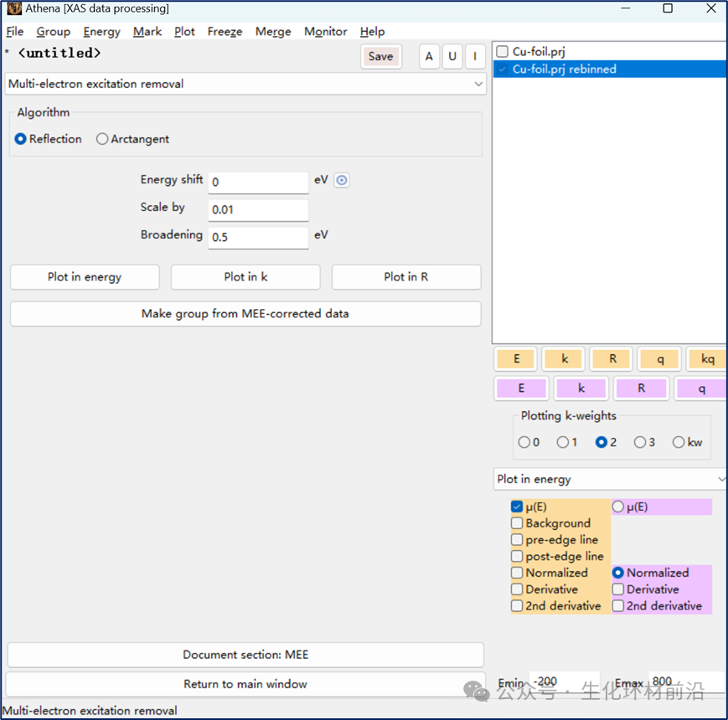Screen dimensions: 728x720
Task: Click the Emax value field
Action: pyautogui.click(x=687, y=682)
